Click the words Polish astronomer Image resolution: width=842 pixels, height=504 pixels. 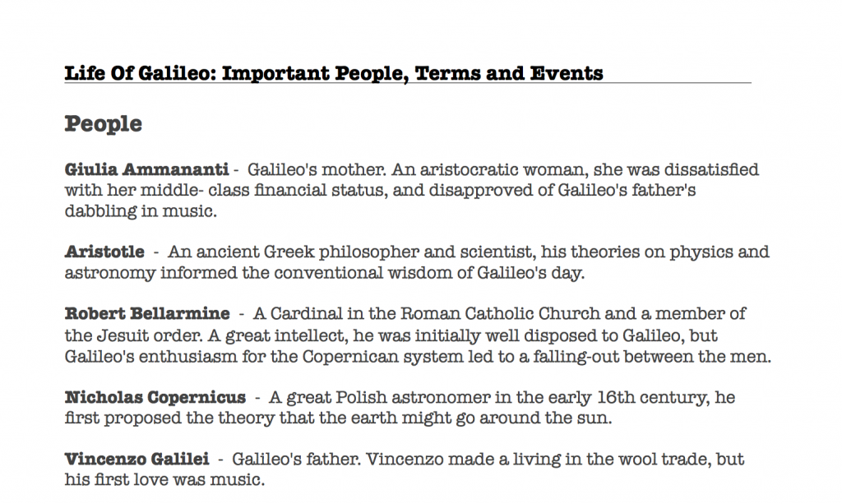[413, 397]
